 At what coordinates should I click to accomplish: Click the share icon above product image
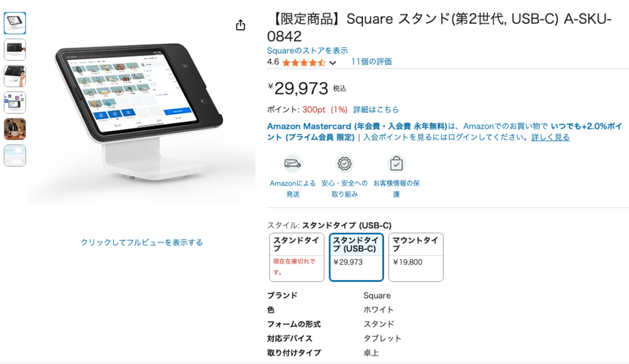click(240, 25)
